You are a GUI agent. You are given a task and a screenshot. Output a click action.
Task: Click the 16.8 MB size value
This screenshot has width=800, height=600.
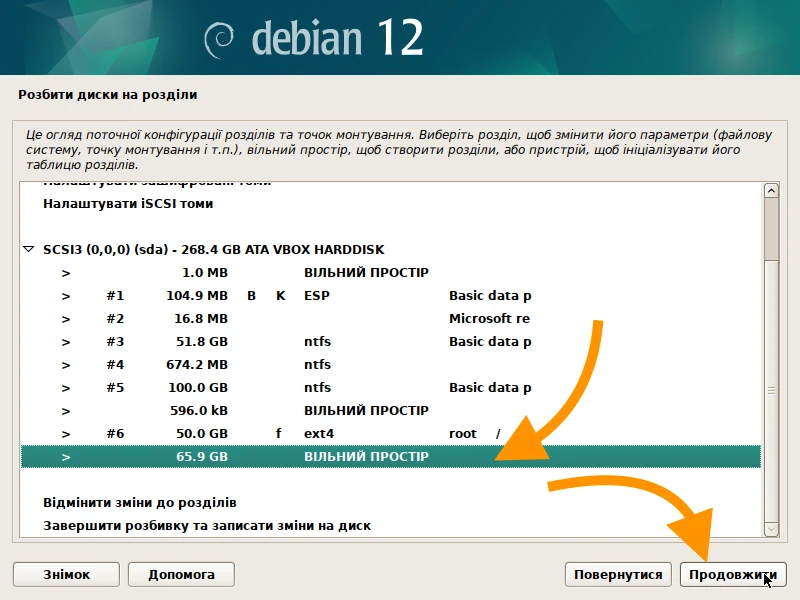[201, 318]
